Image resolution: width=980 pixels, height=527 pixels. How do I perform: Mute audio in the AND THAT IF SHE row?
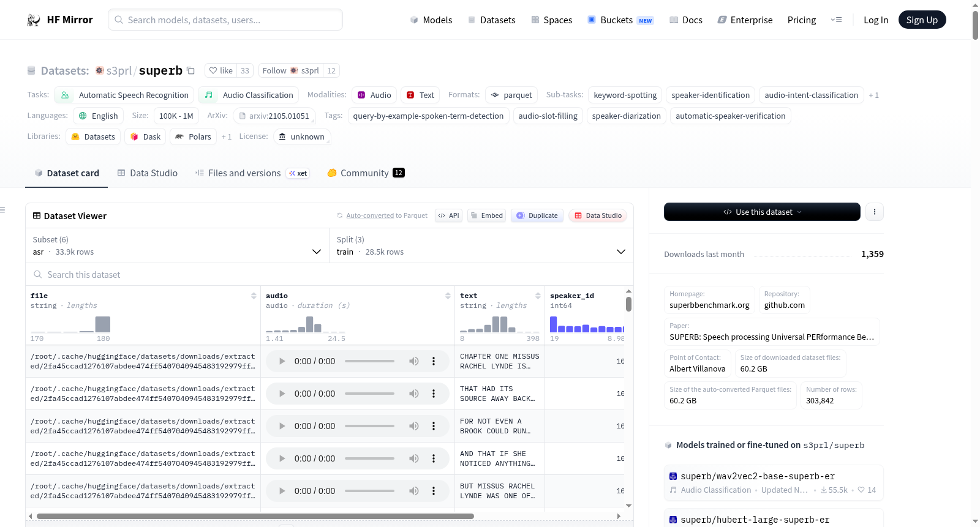coord(414,458)
